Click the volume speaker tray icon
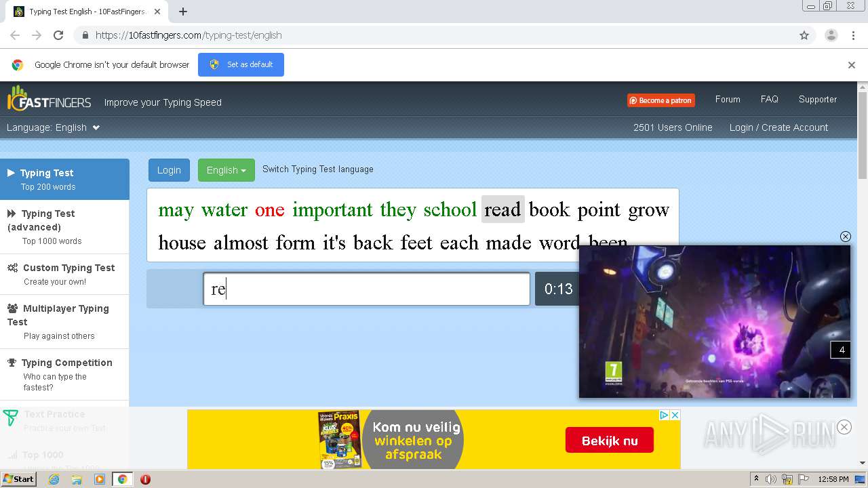 771,479
